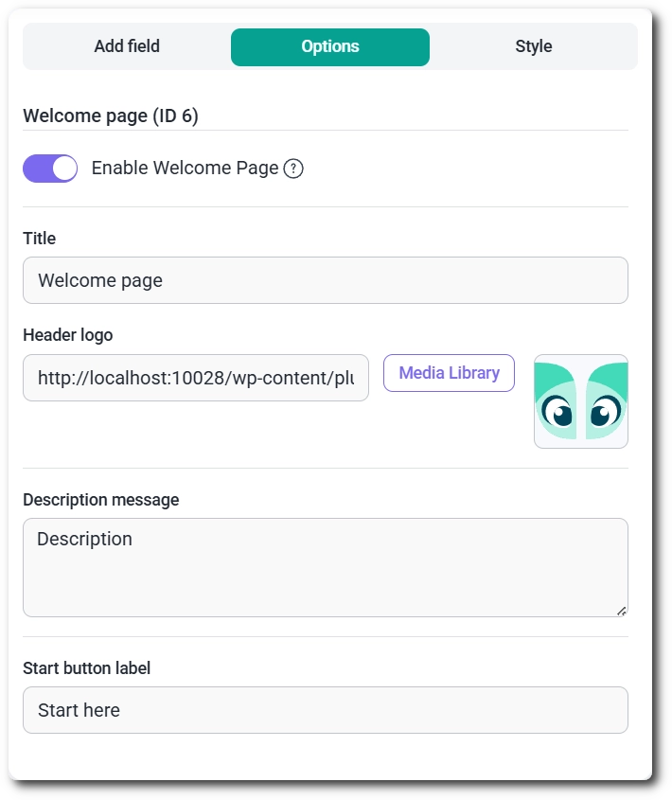Viewport: 672px width, 800px height.
Task: Select the Options tab
Action: pos(330,47)
